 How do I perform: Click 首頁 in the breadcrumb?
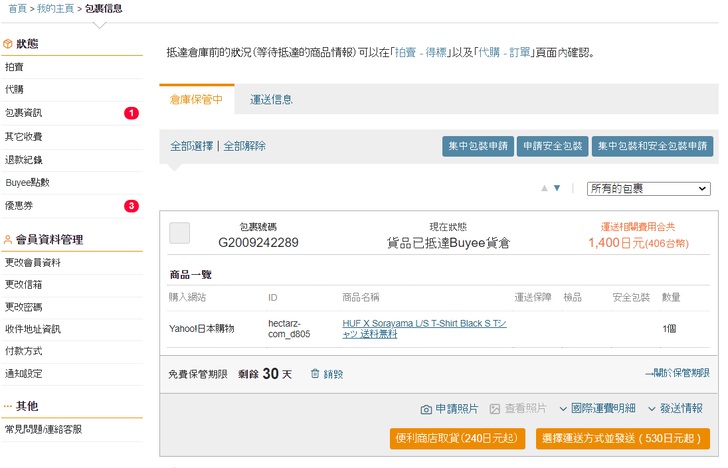coord(18,8)
